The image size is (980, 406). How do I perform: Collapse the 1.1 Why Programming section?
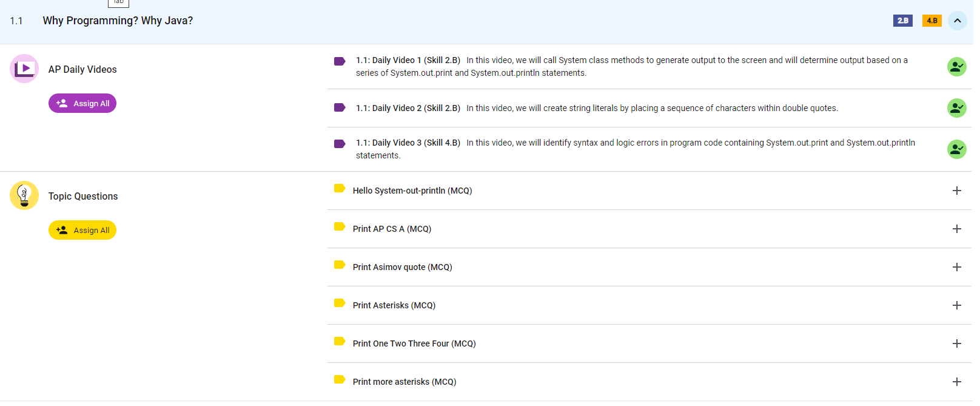tap(957, 21)
